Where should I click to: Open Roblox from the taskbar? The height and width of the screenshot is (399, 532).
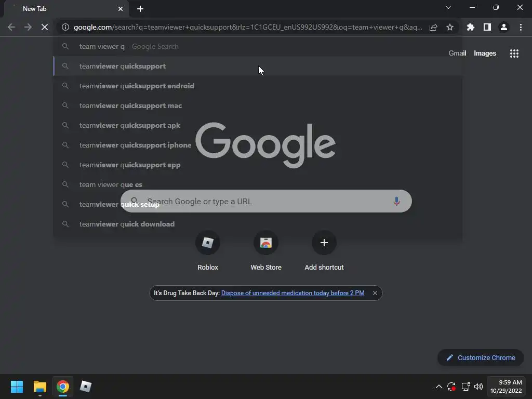pyautogui.click(x=86, y=387)
